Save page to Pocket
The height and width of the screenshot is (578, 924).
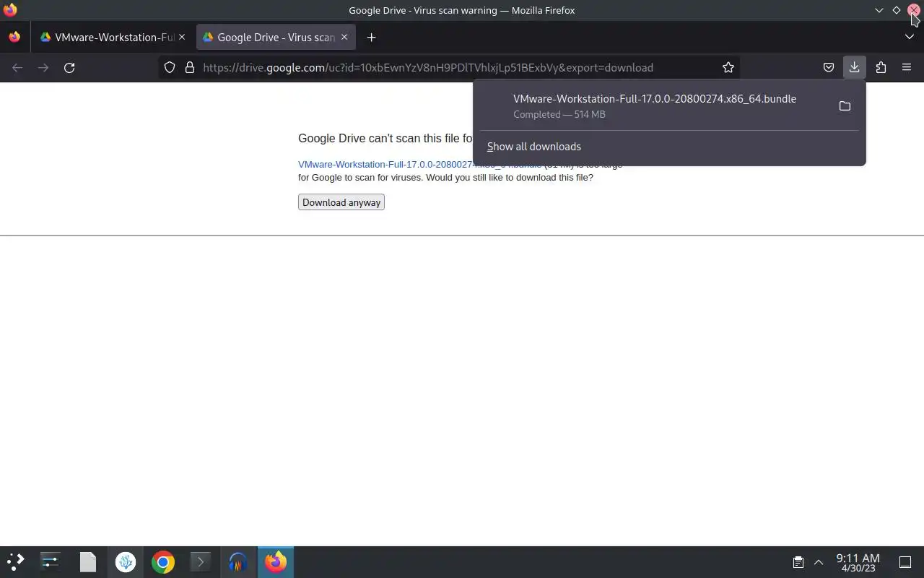[x=829, y=67]
